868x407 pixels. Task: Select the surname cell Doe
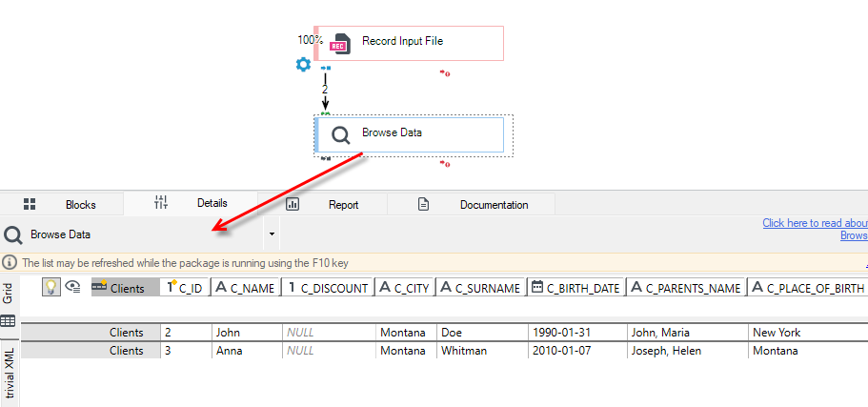tap(482, 333)
